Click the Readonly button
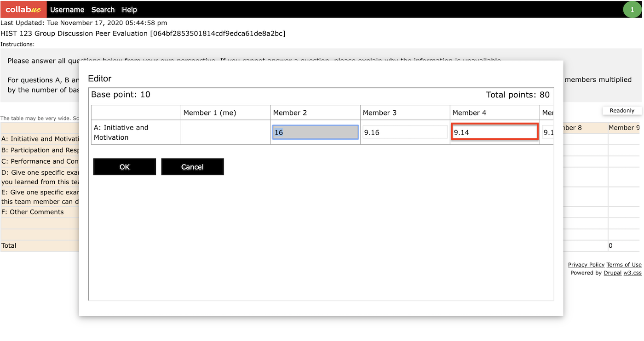 [x=622, y=110]
